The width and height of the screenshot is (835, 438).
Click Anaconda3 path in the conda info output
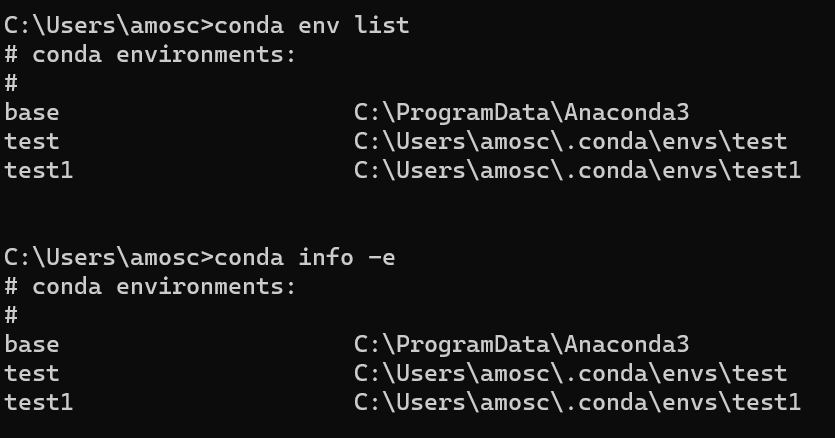coord(521,344)
